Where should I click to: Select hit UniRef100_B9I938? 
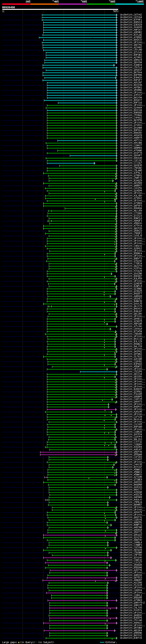pos(131,85)
